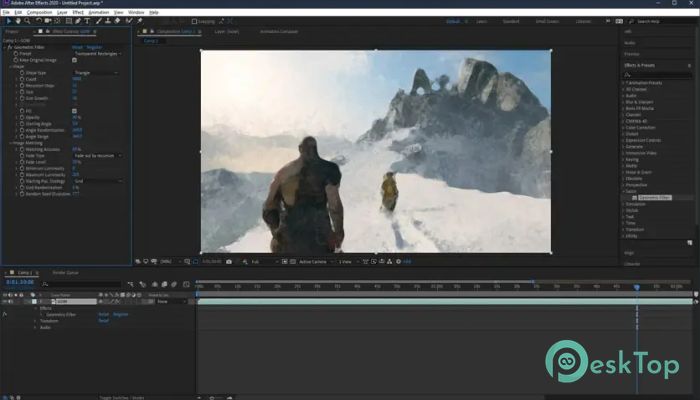This screenshot has height=400, width=700.
Task: Select the Type text tool
Action: [88, 20]
